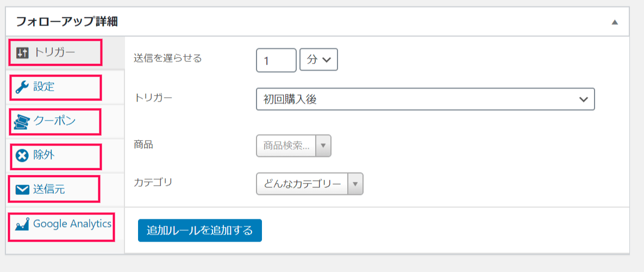Focus the 送信を遅らせる number field
Viewport: 644px width, 272px height.
click(276, 60)
